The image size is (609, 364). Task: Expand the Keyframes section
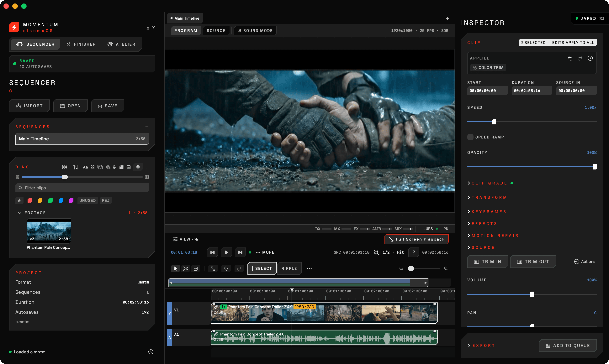[x=487, y=212]
